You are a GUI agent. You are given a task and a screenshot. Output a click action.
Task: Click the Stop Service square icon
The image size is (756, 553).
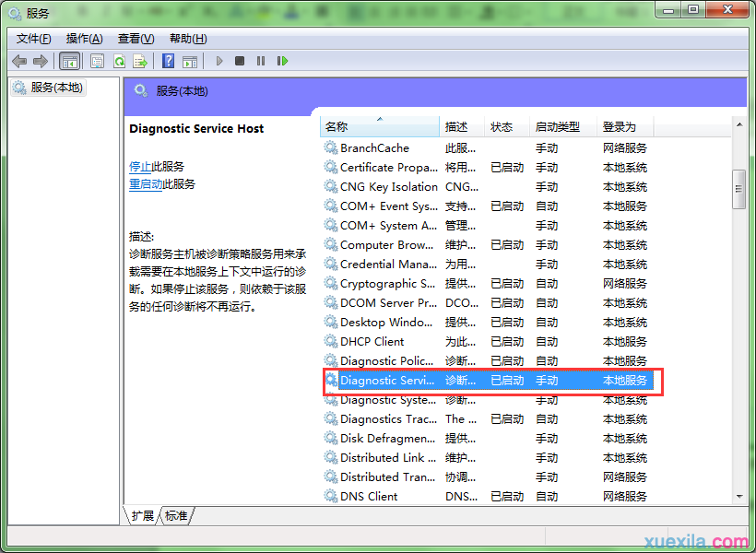click(x=240, y=61)
